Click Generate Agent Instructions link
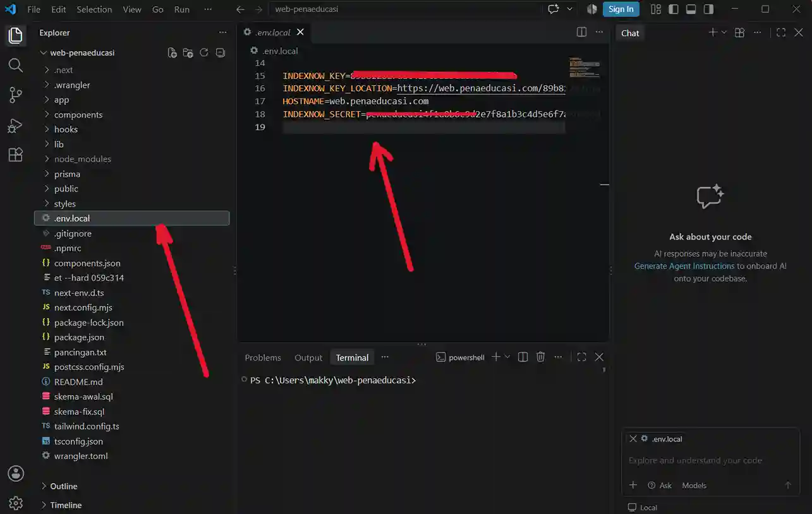Screen dimensions: 812x514 coord(684,266)
